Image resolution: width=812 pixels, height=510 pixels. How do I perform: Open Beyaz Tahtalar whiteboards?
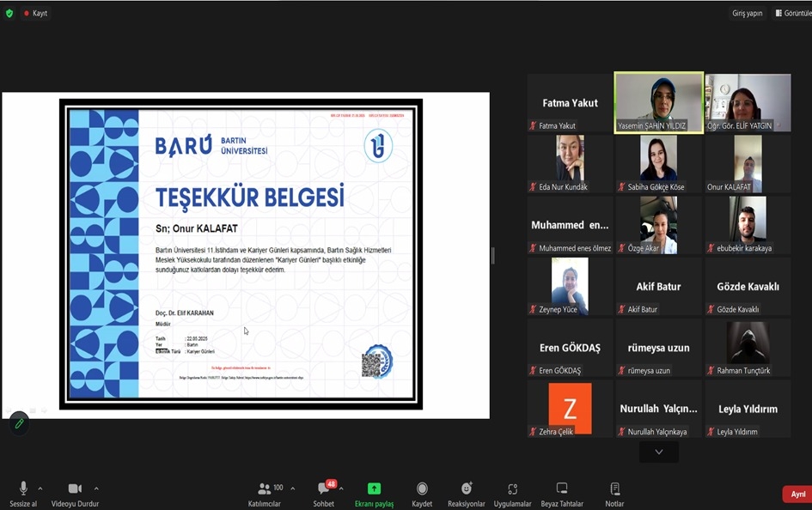pos(562,495)
